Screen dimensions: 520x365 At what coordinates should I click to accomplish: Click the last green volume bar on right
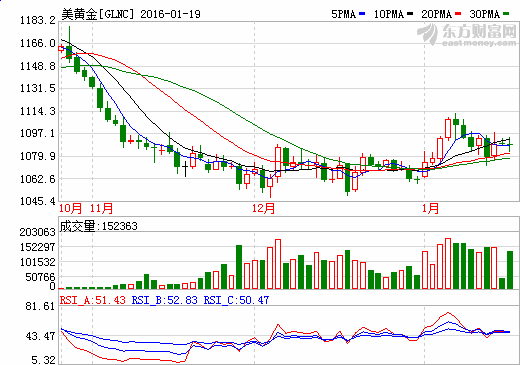[x=510, y=270]
